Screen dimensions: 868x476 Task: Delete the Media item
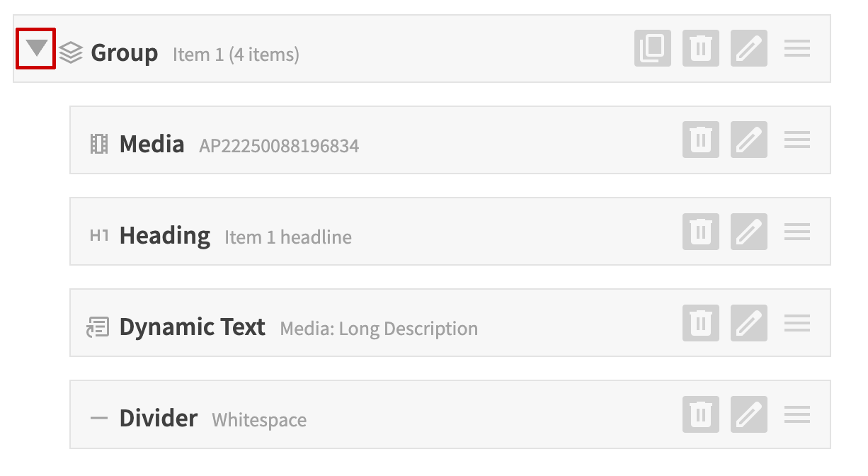[x=701, y=140]
